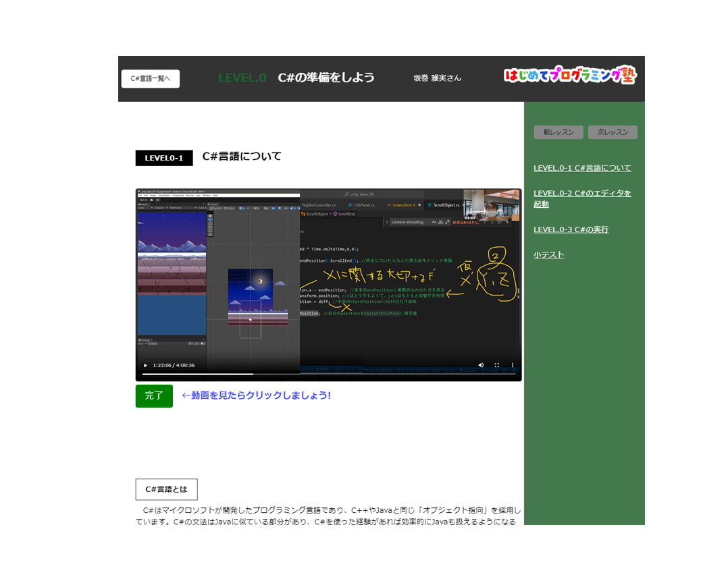The image size is (728, 581).
Task: Open Unity's GameObject menu
Action: click(x=164, y=196)
